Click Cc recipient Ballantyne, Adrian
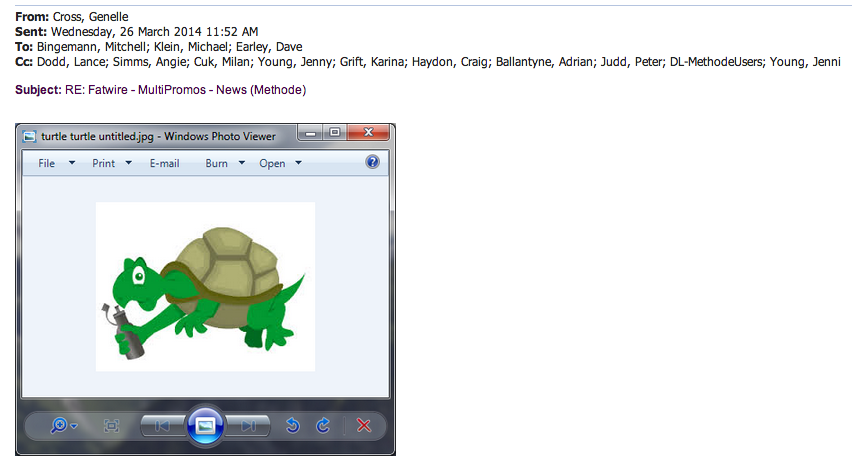Image resolution: width=852 pixels, height=467 pixels. click(544, 62)
